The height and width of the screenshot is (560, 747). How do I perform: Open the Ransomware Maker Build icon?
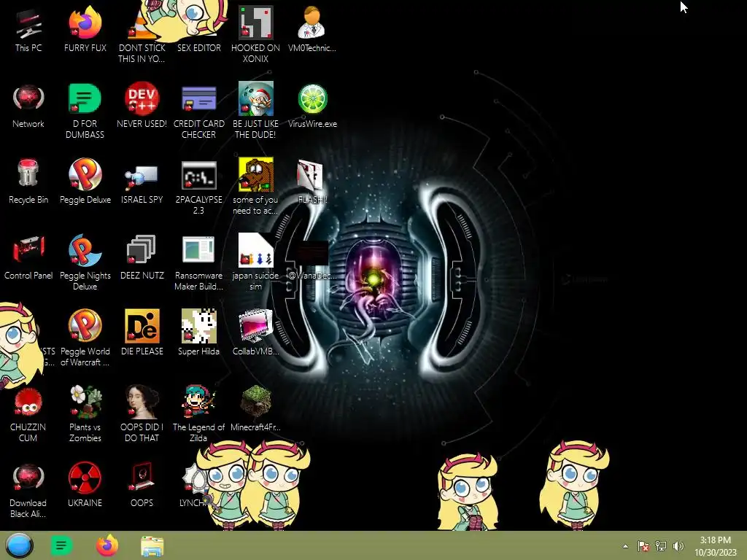(198, 262)
